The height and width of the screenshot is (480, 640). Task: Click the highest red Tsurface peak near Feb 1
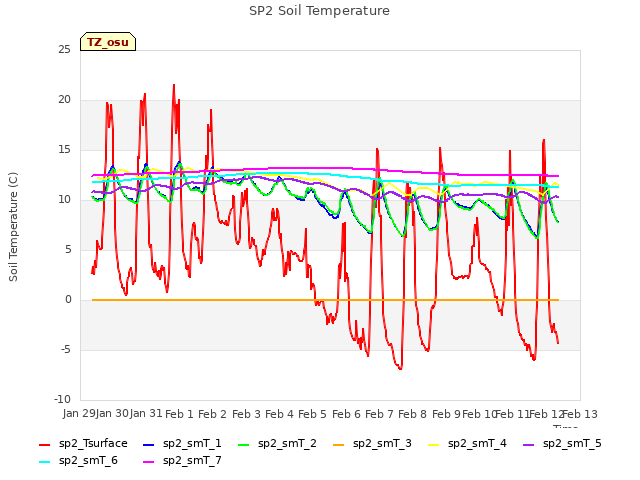click(x=174, y=85)
